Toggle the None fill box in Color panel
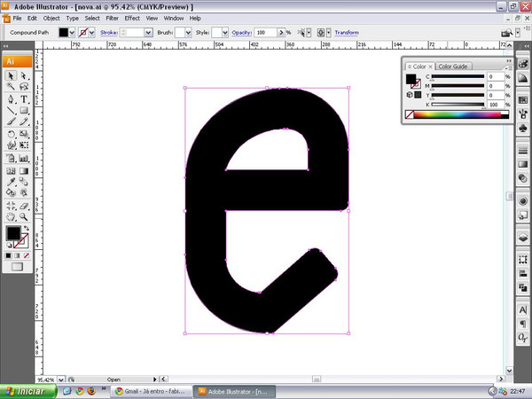 [410, 114]
